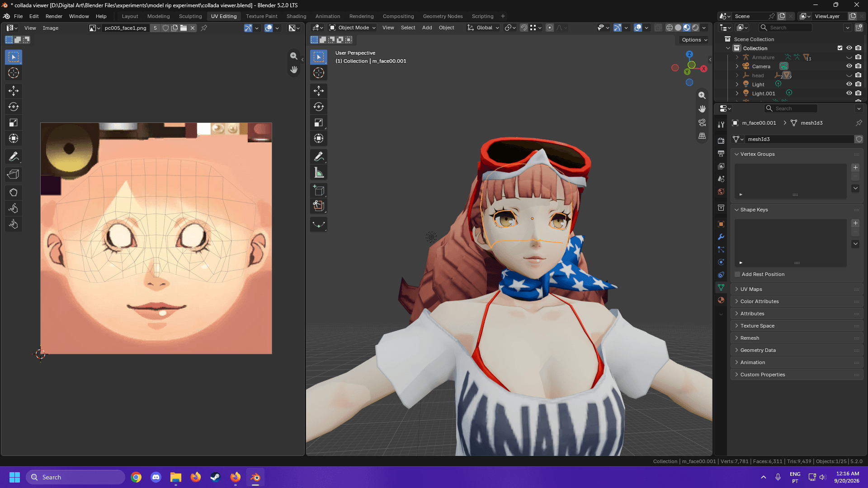868x488 pixels.
Task: Enable the Add Rest Position checkbox
Action: (x=737, y=274)
